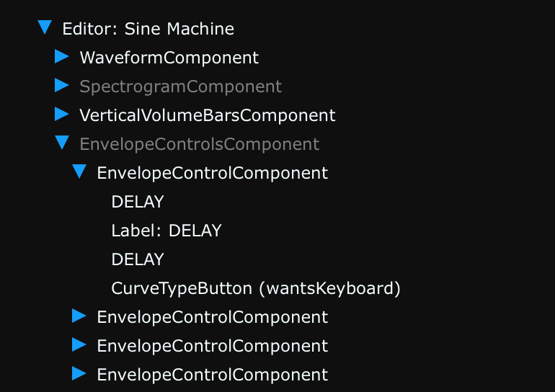Select the expanded EnvelopeControlComponent label text

213,173
